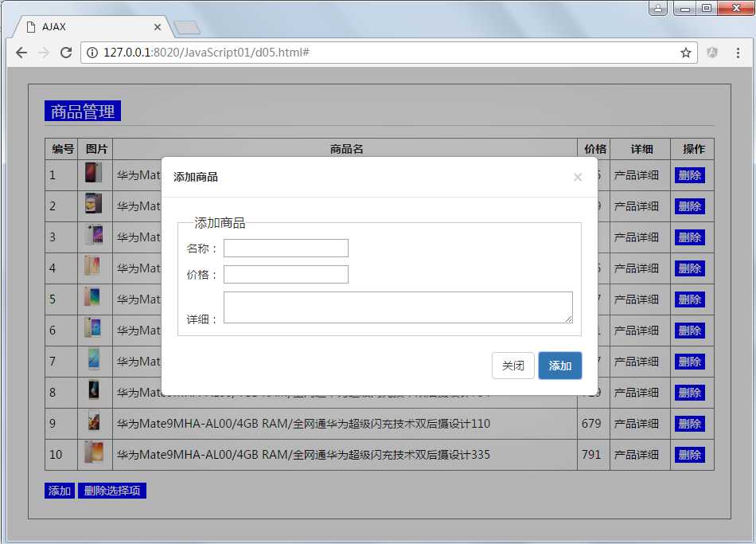756x544 pixels.
Task: Bookmark page with star icon
Action: [x=686, y=53]
